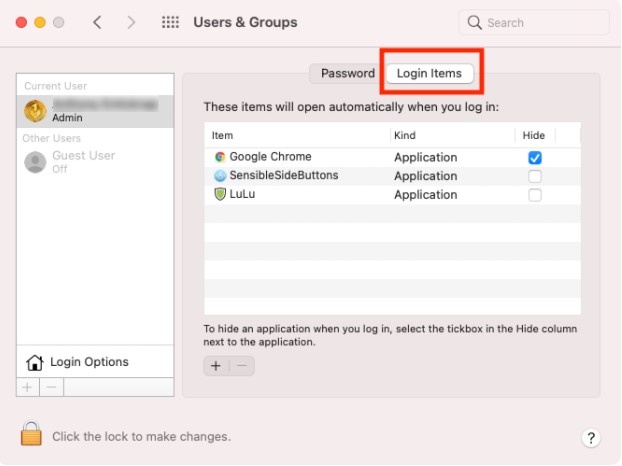This screenshot has width=622, height=466.
Task: Go back with the left chevron arrow
Action: [x=97, y=22]
